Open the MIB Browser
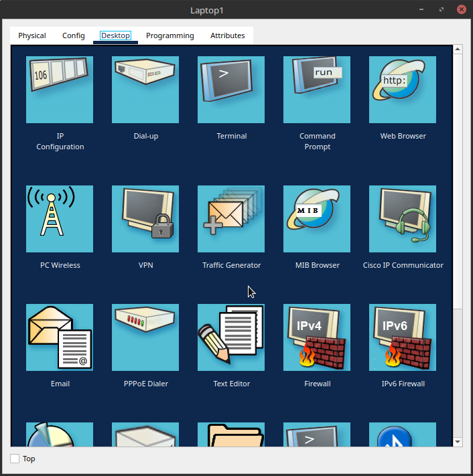 [x=317, y=219]
